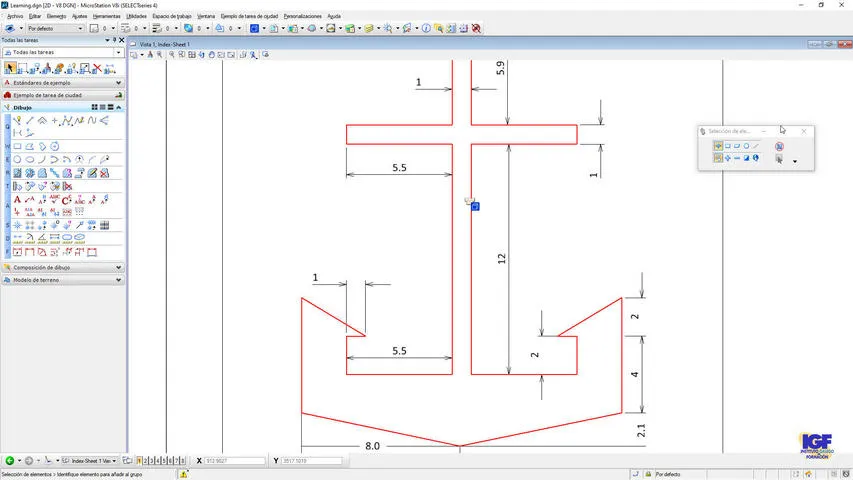The width and height of the screenshot is (853, 480).
Task: Open the 'Todas las tareas' combo box
Action: [x=63, y=52]
